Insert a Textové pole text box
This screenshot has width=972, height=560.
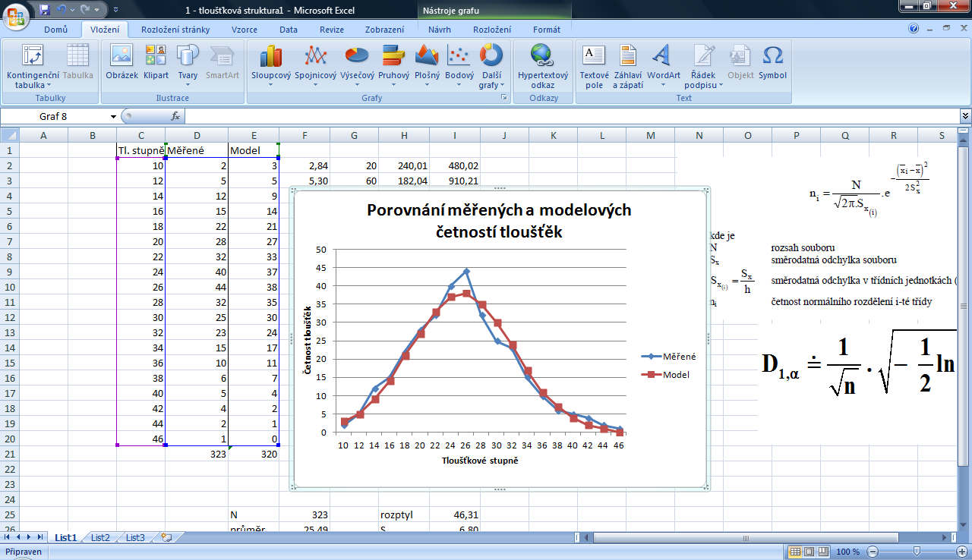point(594,67)
